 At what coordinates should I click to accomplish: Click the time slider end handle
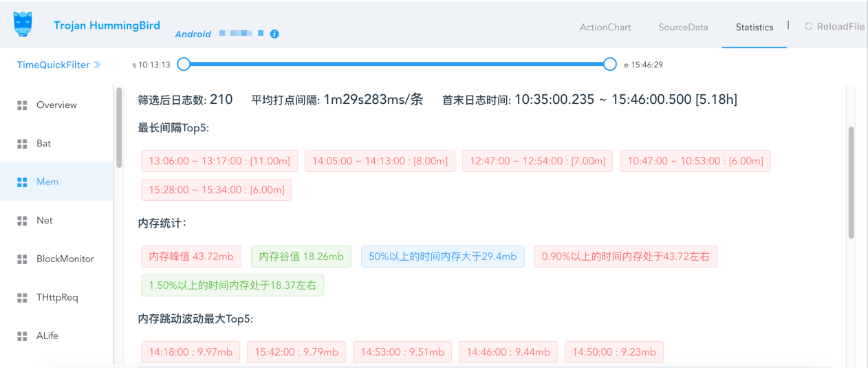coord(610,64)
